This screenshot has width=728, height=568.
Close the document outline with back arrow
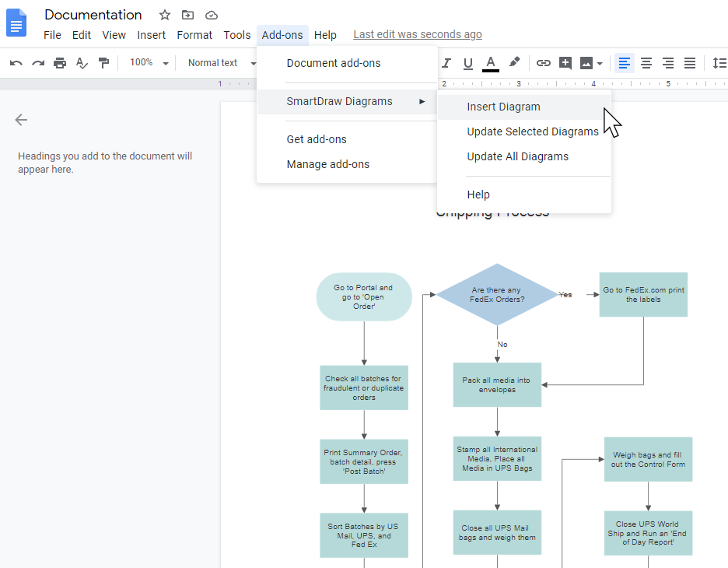(21, 120)
